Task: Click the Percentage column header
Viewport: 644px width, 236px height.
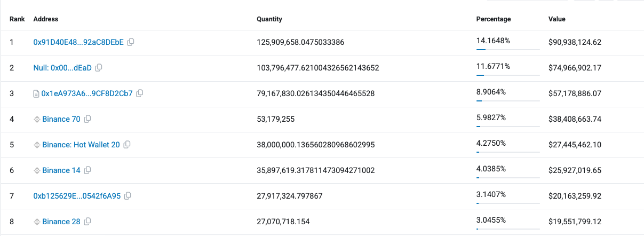Action: pos(493,19)
